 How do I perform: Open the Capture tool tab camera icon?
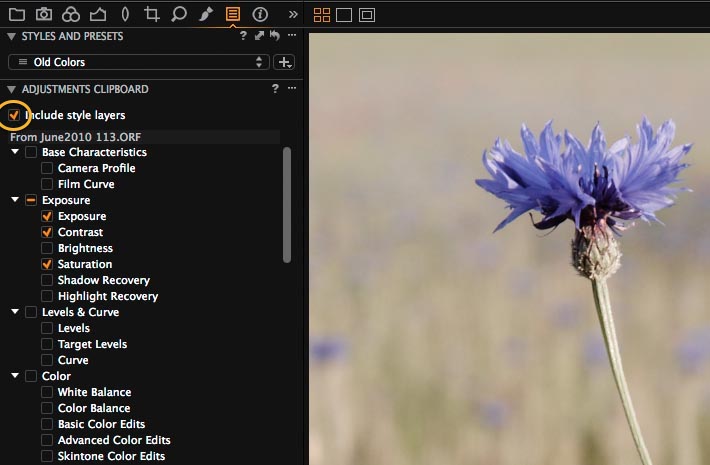click(43, 14)
